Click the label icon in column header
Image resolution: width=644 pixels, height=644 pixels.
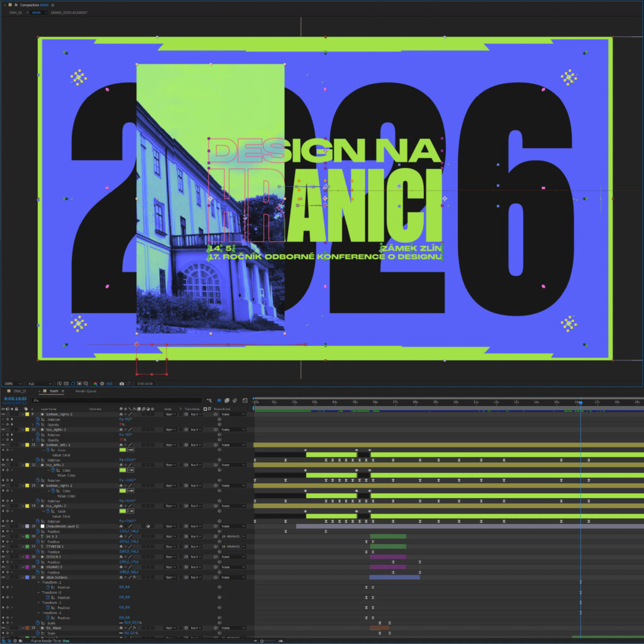(x=26, y=409)
